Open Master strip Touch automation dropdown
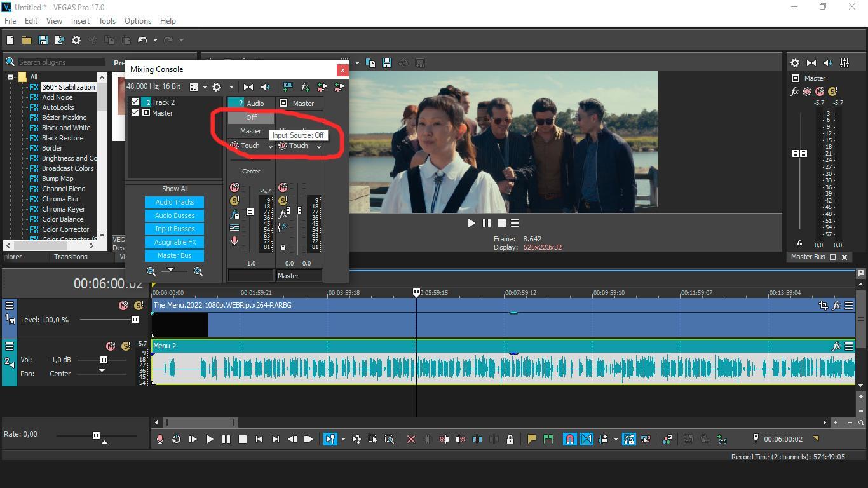Screen dimensions: 868x488 [x=319, y=147]
